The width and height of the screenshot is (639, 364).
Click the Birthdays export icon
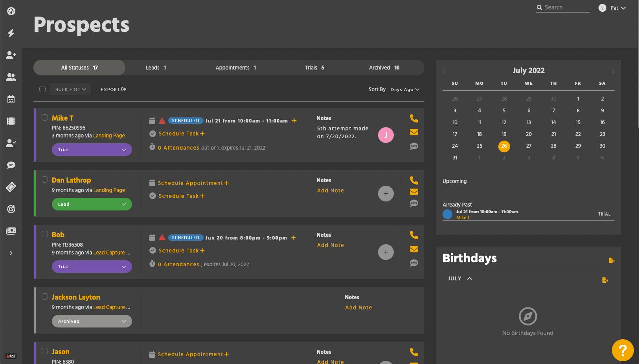(611, 260)
